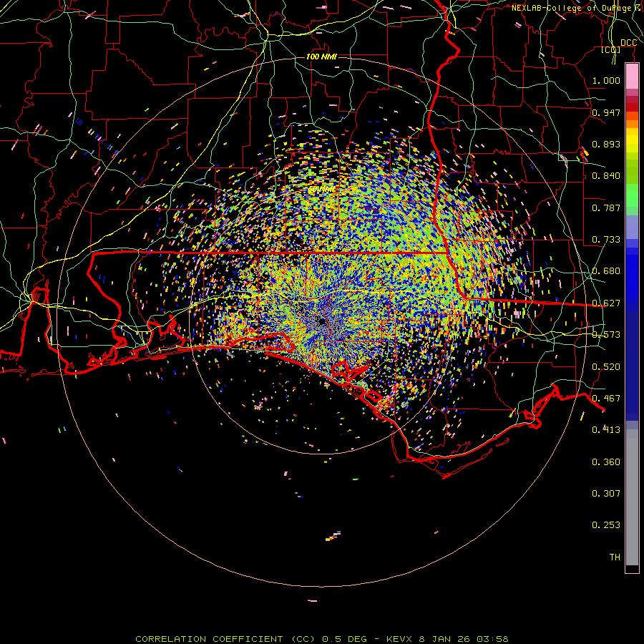Click the Correlation Coefficient caption at bottom
644x644 pixels.
[x=322, y=639]
